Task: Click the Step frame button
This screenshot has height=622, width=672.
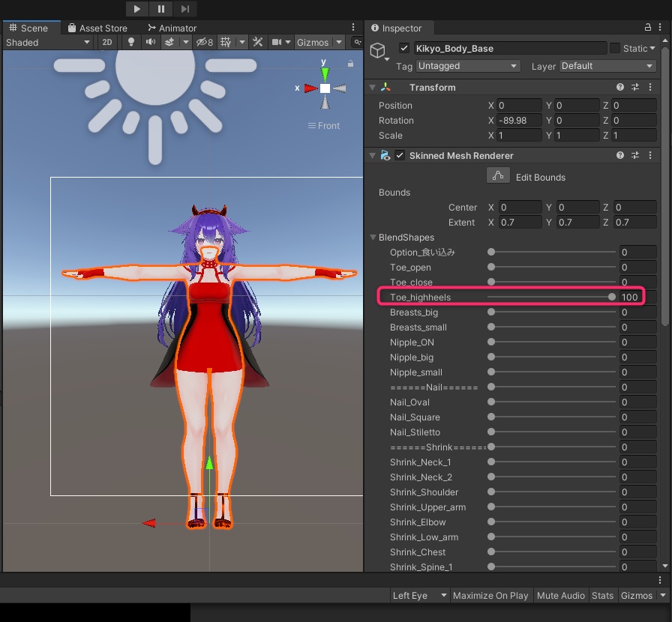Action: tap(185, 8)
